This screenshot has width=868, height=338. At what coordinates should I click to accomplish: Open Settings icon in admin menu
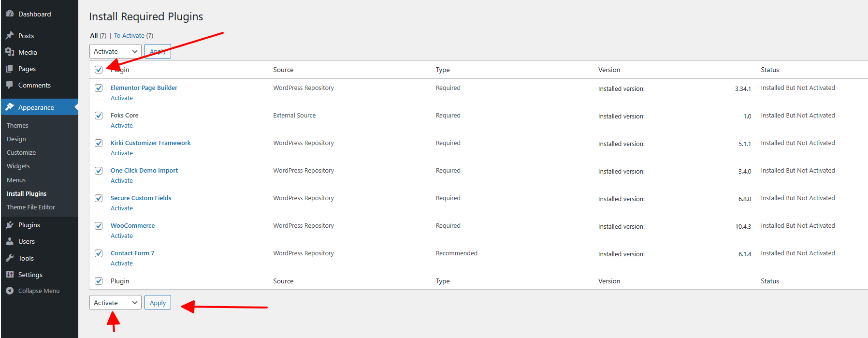[x=10, y=275]
